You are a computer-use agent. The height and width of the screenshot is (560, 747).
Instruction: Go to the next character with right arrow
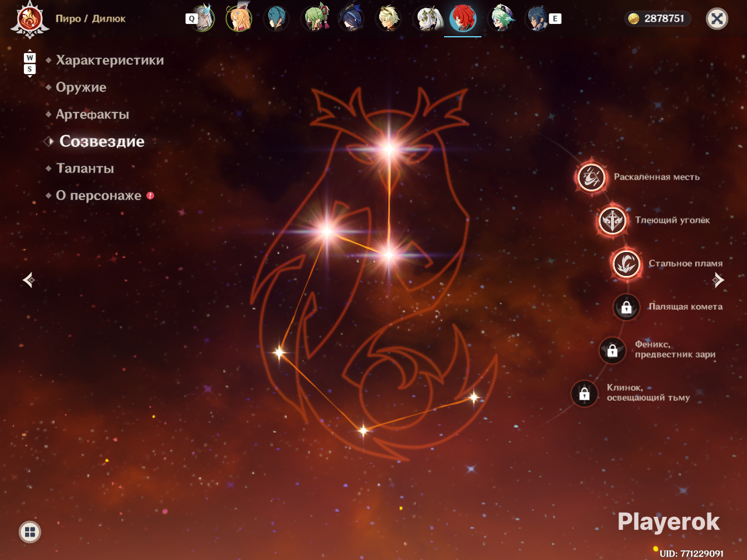click(x=718, y=280)
